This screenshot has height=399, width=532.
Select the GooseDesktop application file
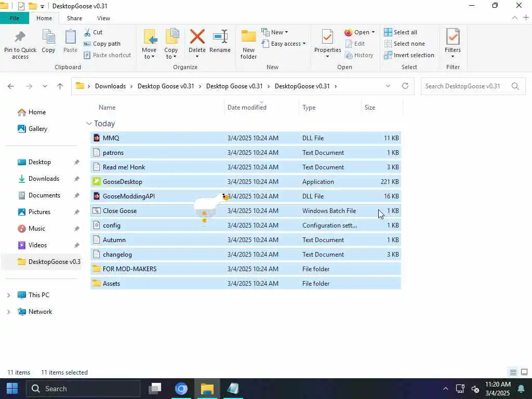(246, 182)
